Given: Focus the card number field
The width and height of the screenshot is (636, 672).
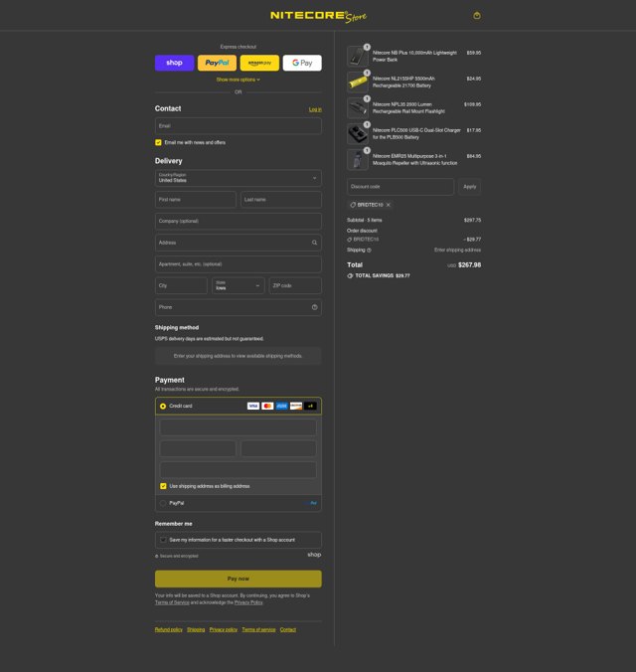Looking at the screenshot, I should click(x=238, y=427).
